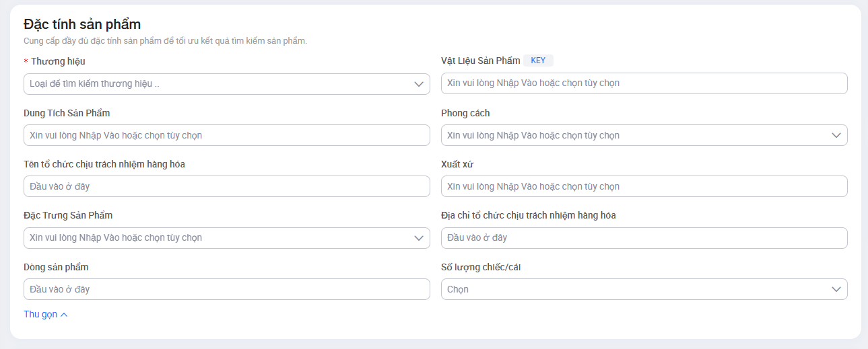Focus the Vật Liệu Sản Phẩm input
The image size is (868, 349).
644,83
